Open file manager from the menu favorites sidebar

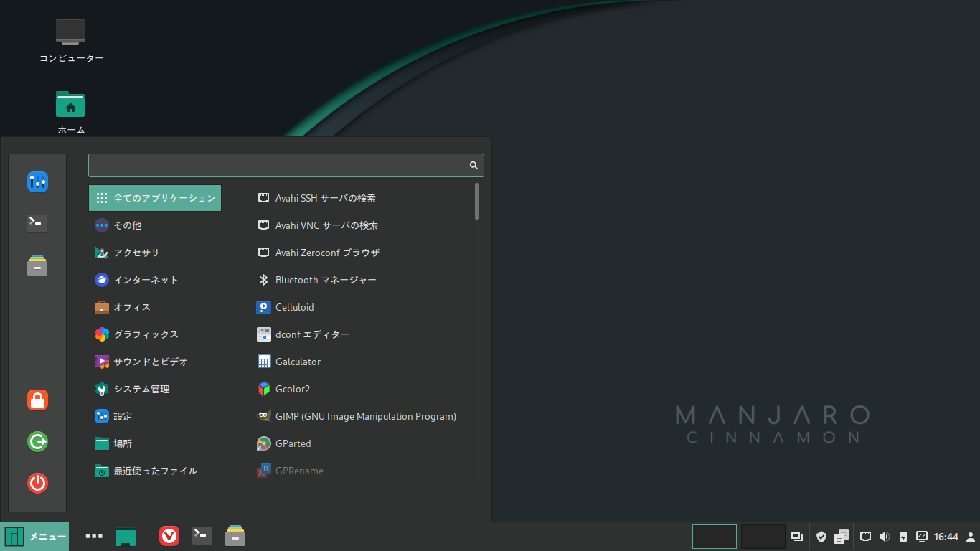[37, 265]
